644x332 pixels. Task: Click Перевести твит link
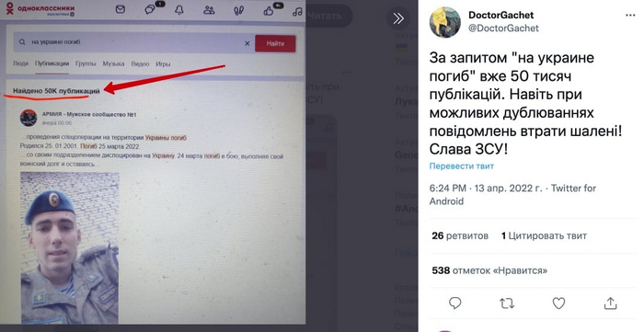coord(462,166)
